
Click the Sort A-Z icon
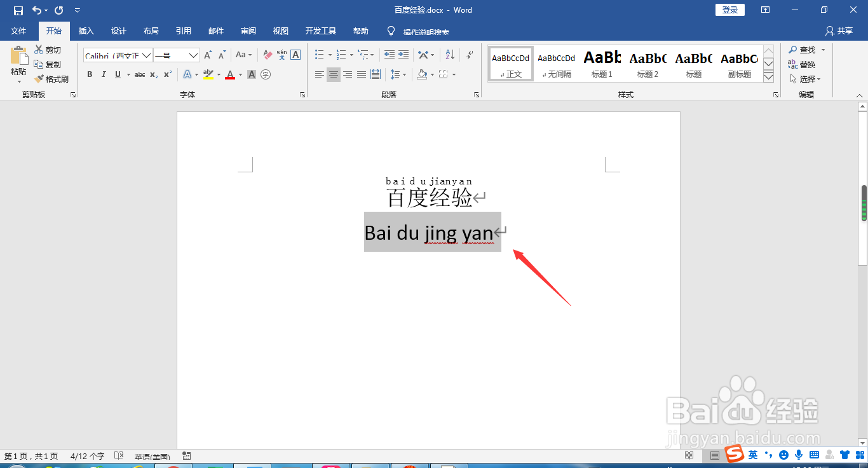point(449,55)
